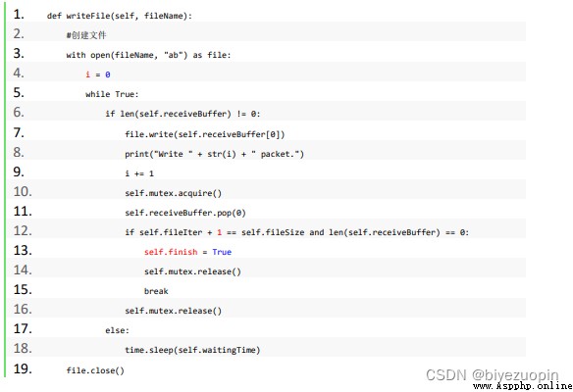The height and width of the screenshot is (392, 573).
Task: Click the if len(self.receiveBuffer) != 0 condition
Action: (x=182, y=114)
